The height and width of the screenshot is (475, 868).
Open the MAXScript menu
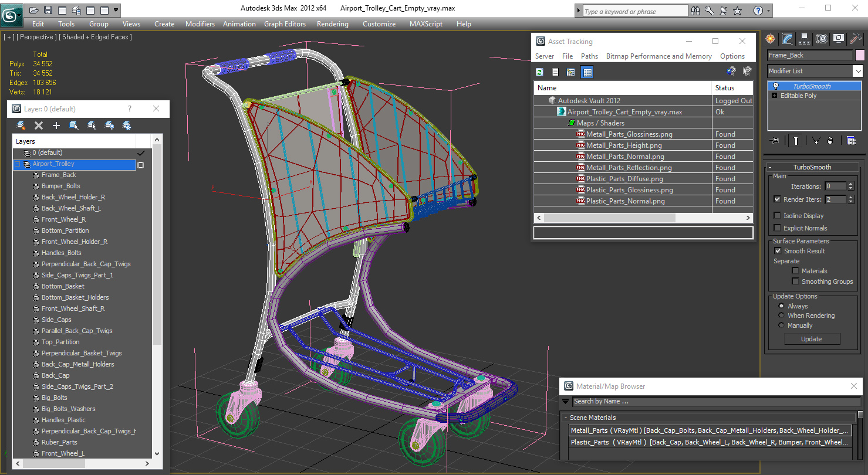click(x=426, y=24)
